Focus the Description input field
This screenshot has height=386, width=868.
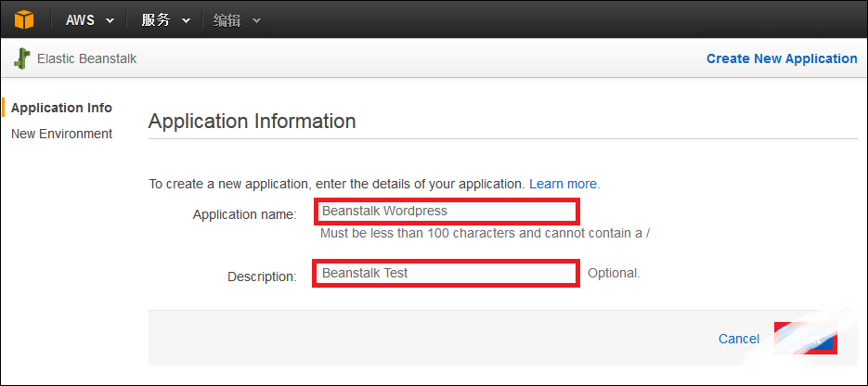[447, 273]
